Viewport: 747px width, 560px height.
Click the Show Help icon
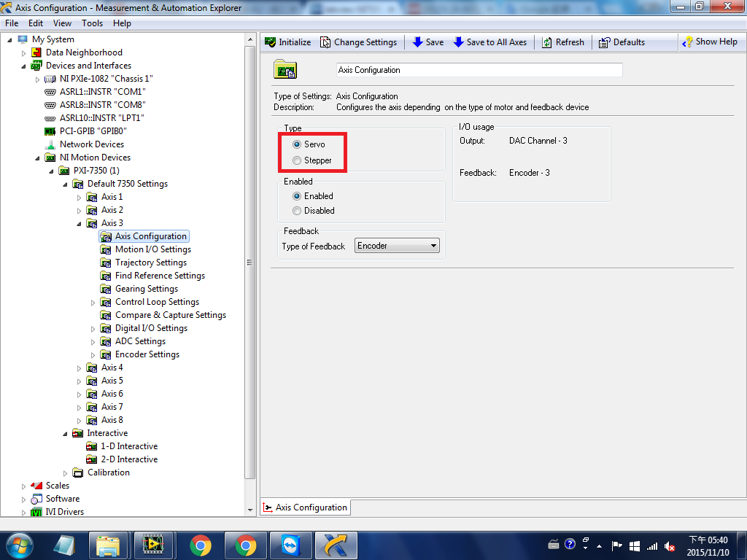(x=687, y=42)
